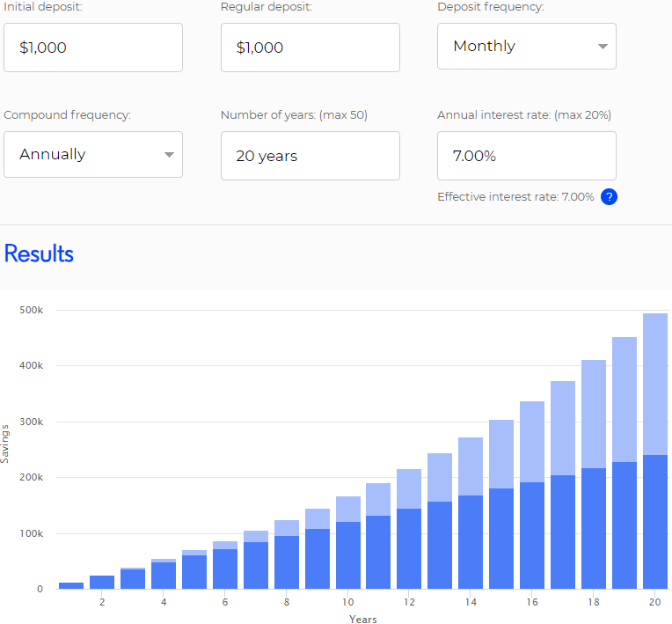Open the Compound frequency dropdown showing Annually
Viewport: 672px width, 624px height.
(x=93, y=154)
